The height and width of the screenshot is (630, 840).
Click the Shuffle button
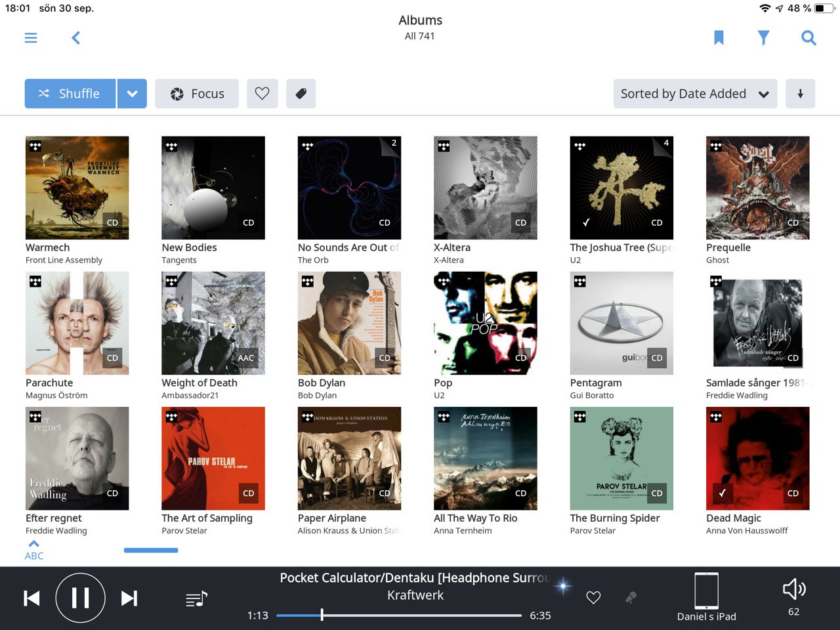coord(70,94)
